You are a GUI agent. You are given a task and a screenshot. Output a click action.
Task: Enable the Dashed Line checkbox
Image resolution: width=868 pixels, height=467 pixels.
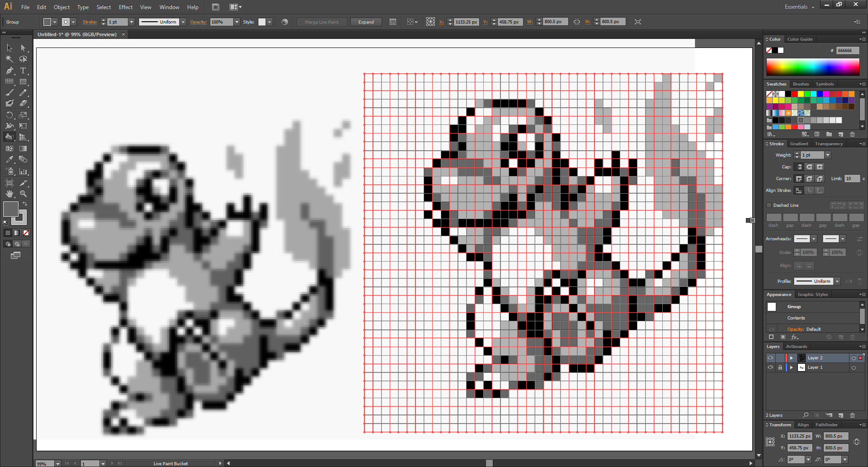coord(769,205)
